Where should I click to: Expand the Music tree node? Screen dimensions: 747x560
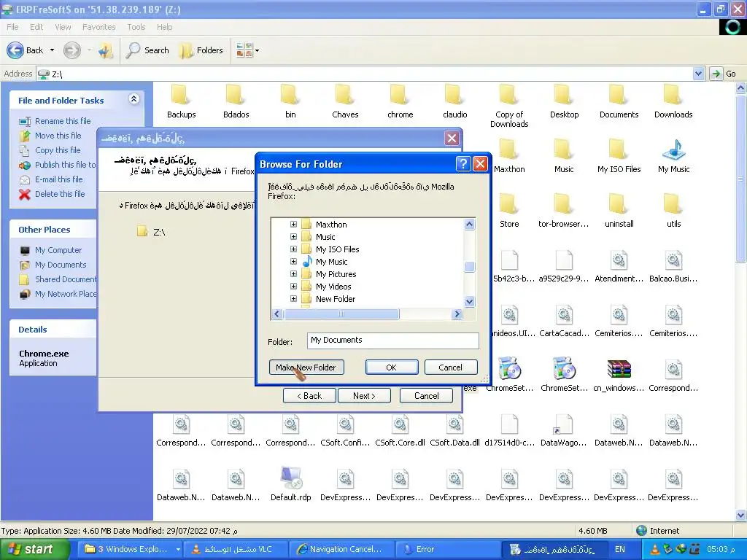point(293,237)
